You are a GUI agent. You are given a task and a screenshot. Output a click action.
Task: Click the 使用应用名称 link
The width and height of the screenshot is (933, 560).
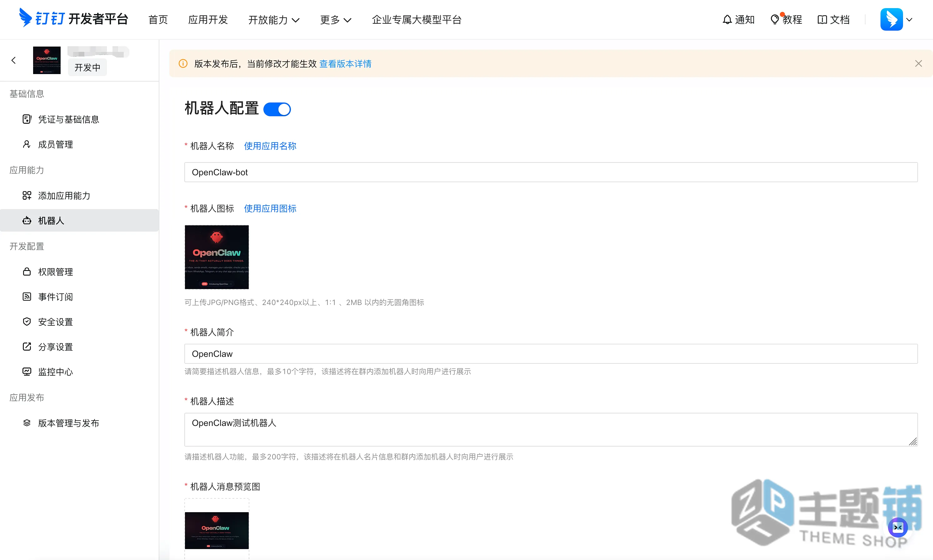(270, 146)
